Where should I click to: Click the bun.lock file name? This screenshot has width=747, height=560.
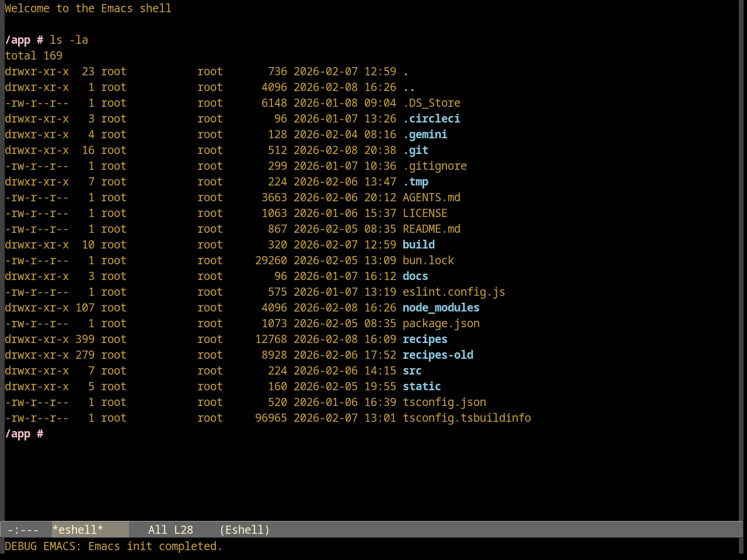428,260
